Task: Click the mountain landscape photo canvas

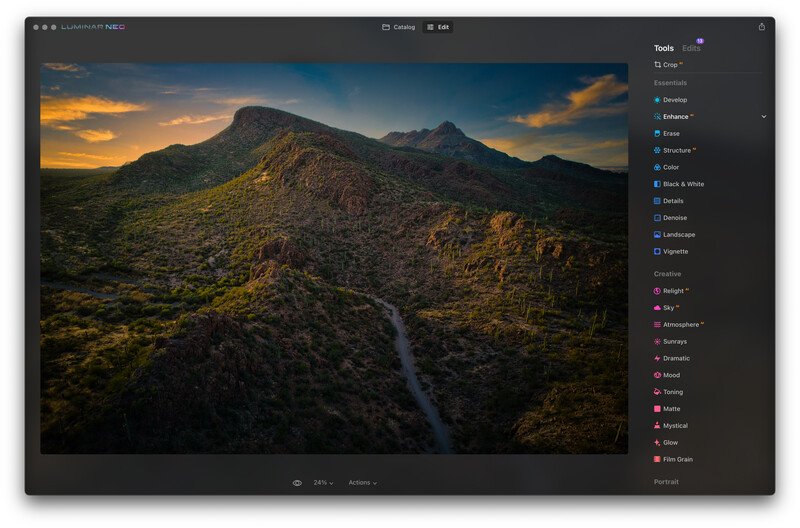Action: 334,258
